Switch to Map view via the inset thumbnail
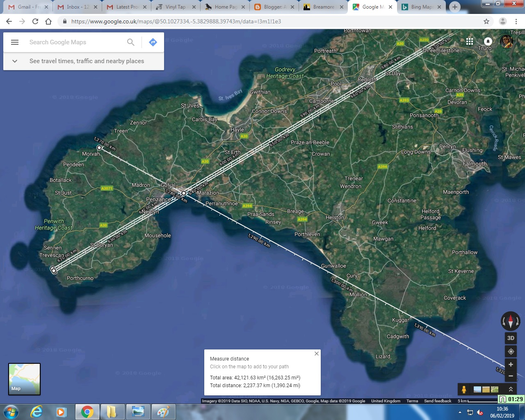This screenshot has width=525, height=420. 24,379
